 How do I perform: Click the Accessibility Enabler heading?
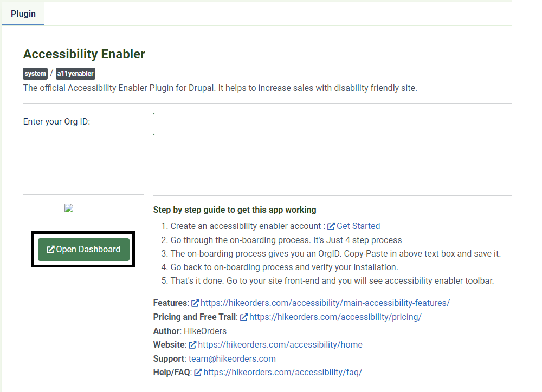pyautogui.click(x=84, y=54)
